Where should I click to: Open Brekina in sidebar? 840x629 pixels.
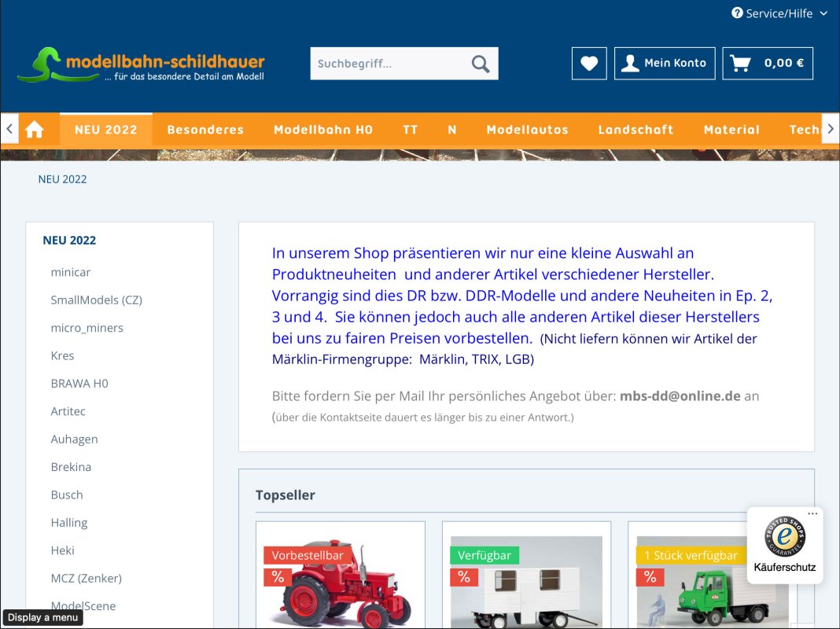pyautogui.click(x=71, y=467)
